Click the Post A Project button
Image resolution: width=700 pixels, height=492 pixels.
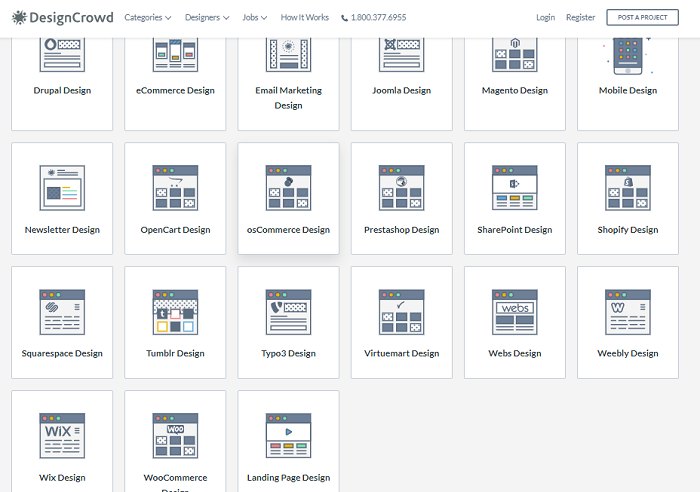pyautogui.click(x=642, y=17)
